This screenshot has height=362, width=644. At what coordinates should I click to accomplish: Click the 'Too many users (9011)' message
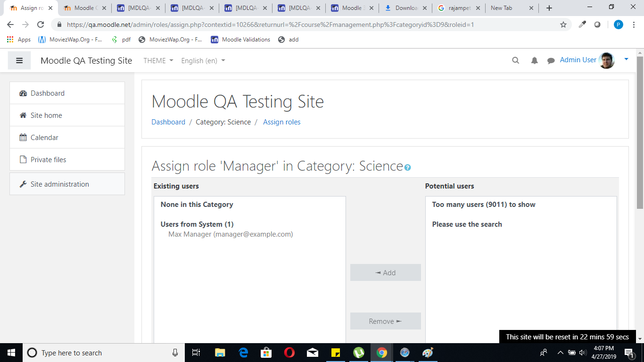click(x=484, y=204)
